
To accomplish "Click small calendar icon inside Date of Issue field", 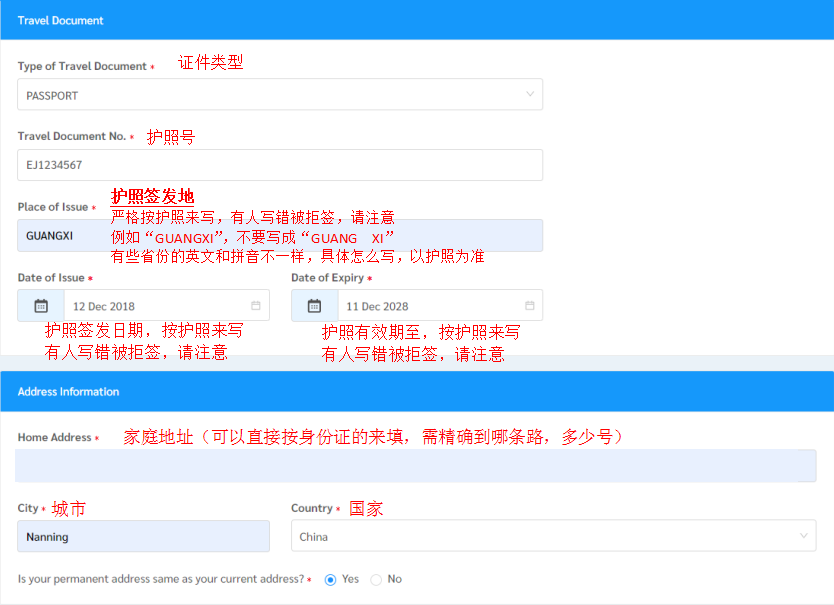I will [x=255, y=306].
